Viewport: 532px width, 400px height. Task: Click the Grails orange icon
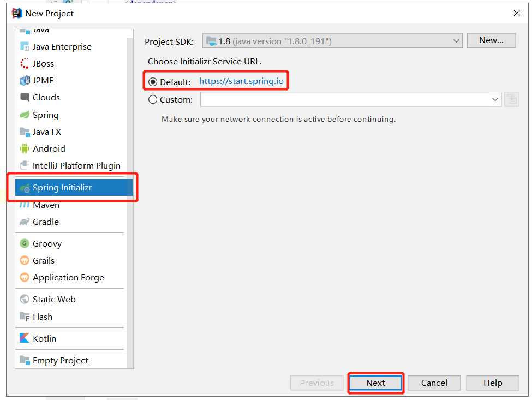(x=25, y=260)
